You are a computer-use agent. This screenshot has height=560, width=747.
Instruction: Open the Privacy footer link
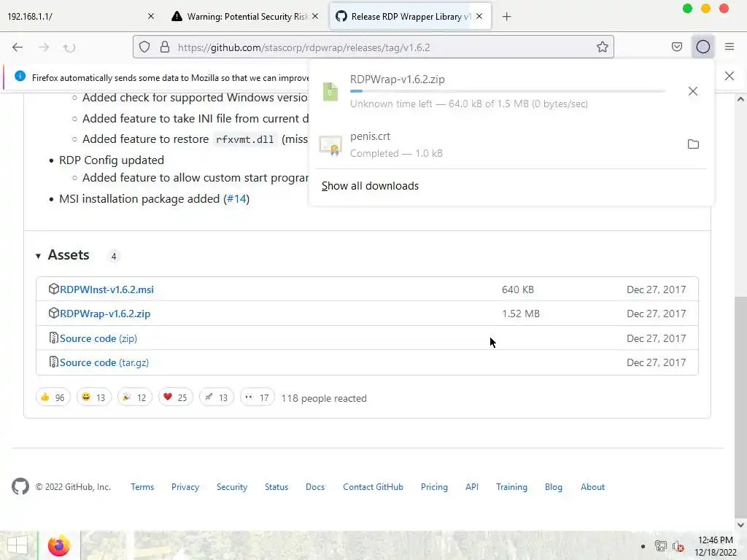(x=185, y=486)
